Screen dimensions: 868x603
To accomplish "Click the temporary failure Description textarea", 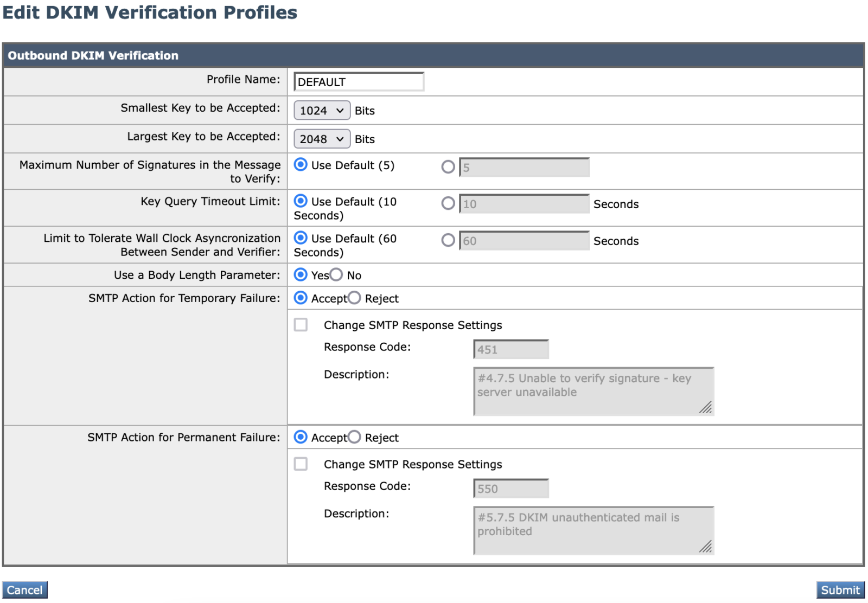I will [593, 392].
